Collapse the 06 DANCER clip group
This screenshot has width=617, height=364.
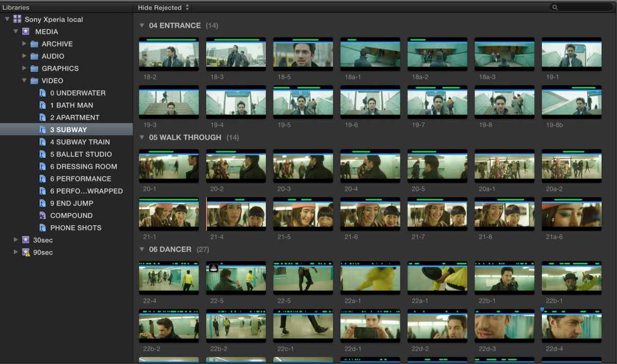click(x=142, y=249)
